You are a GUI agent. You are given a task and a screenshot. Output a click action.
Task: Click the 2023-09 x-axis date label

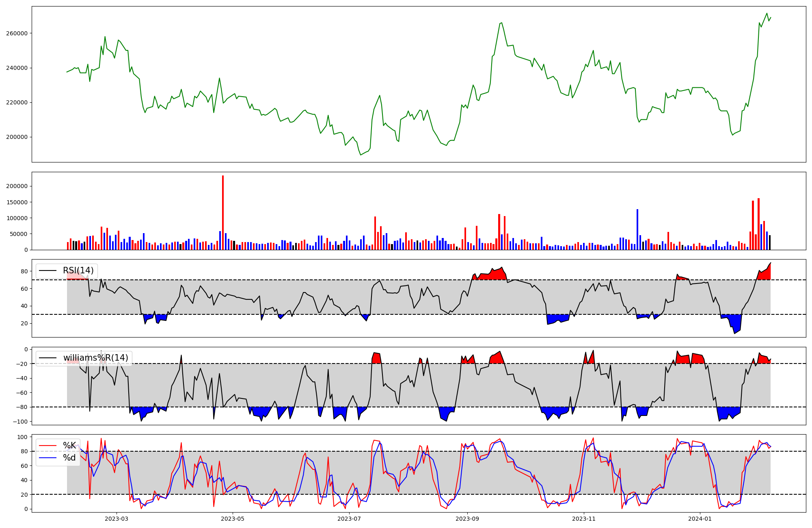point(467,519)
